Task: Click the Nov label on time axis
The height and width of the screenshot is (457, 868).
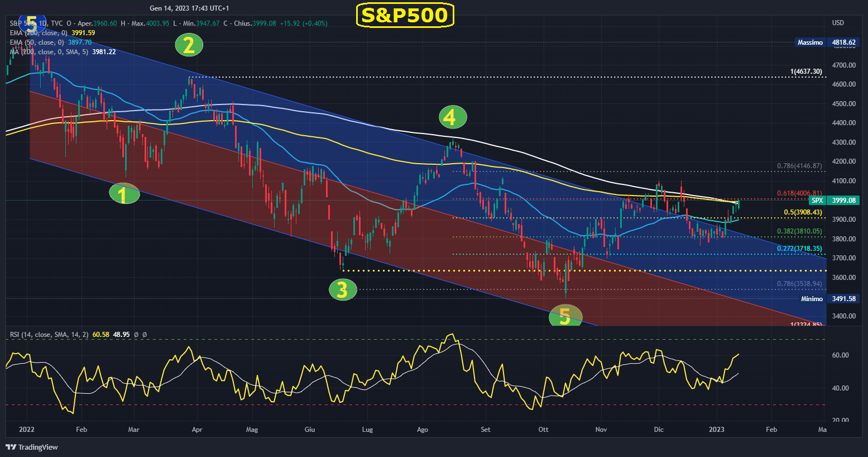Action: (x=601, y=430)
